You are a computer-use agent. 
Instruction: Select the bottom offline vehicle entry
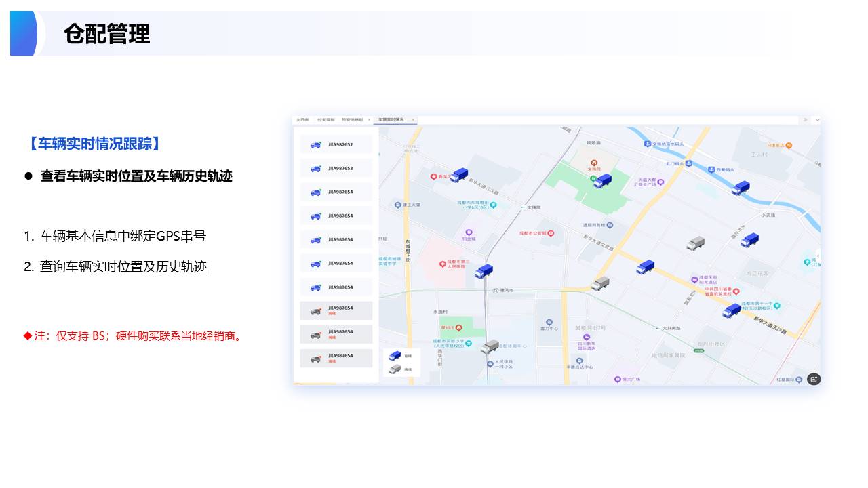tap(336, 357)
